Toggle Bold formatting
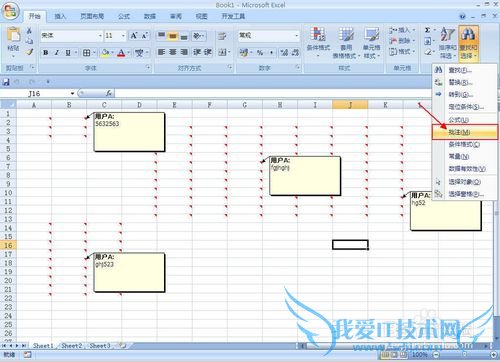Image resolution: width=500 pixels, height=362 pixels. [46, 53]
